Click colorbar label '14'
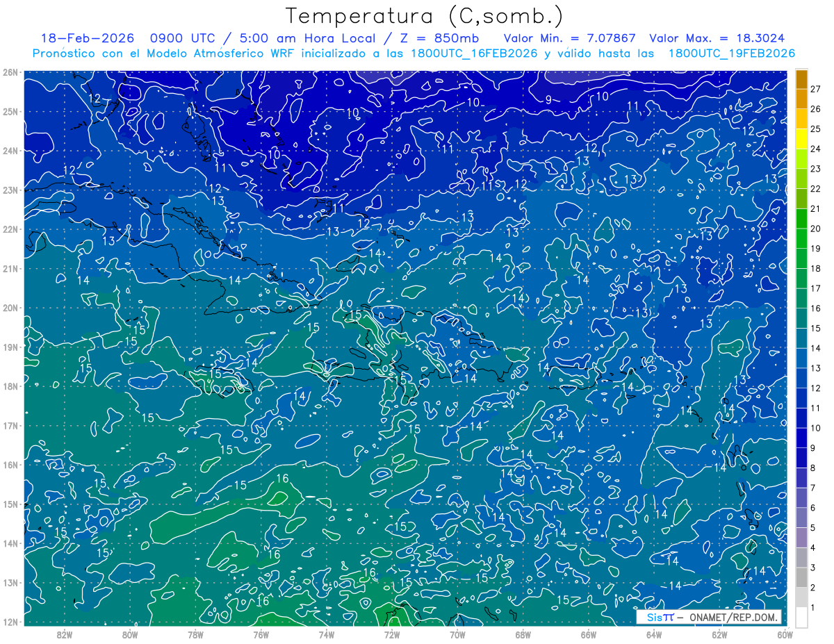This screenshot has height=644, width=834. pos(815,348)
